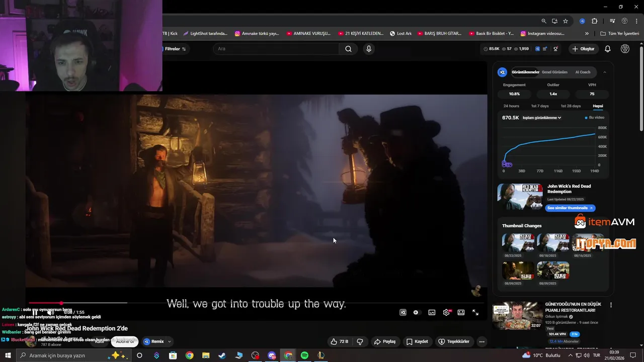Viewport: 644px width, 362px height.
Task: Open Chrome three-dot menu
Action: point(636,21)
